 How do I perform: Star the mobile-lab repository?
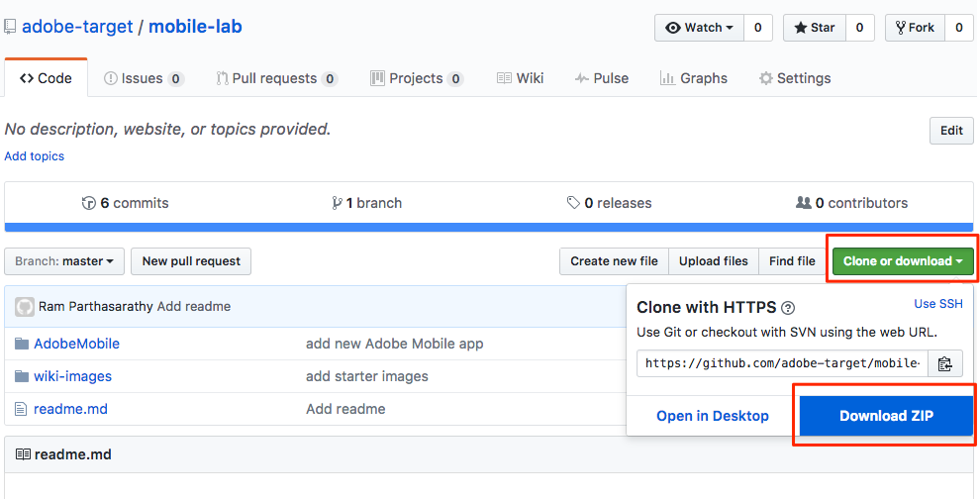(813, 28)
